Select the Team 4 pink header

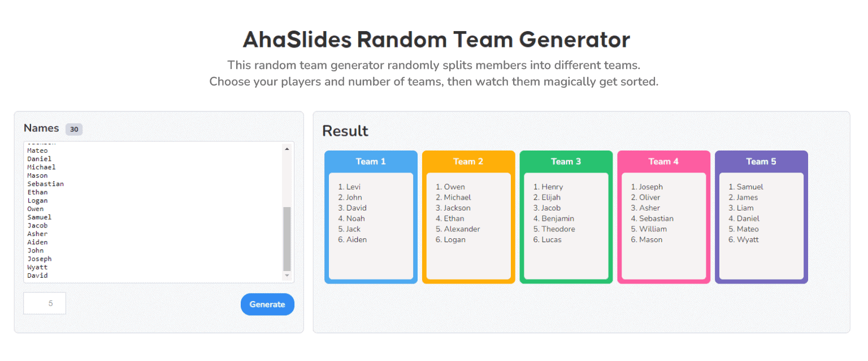click(663, 161)
